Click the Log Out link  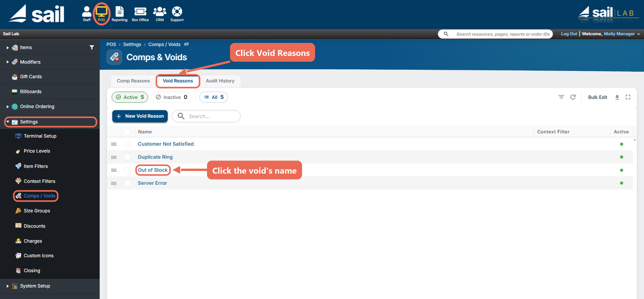click(x=569, y=34)
